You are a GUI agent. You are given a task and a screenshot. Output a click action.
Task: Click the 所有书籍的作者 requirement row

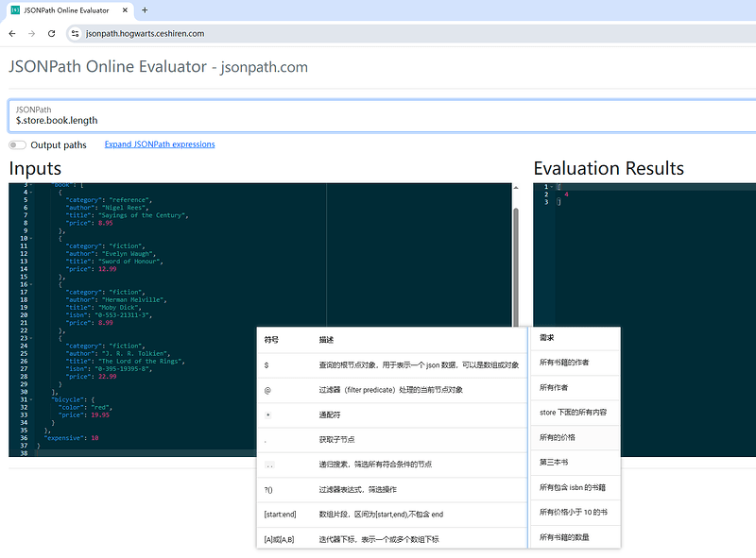click(575, 363)
